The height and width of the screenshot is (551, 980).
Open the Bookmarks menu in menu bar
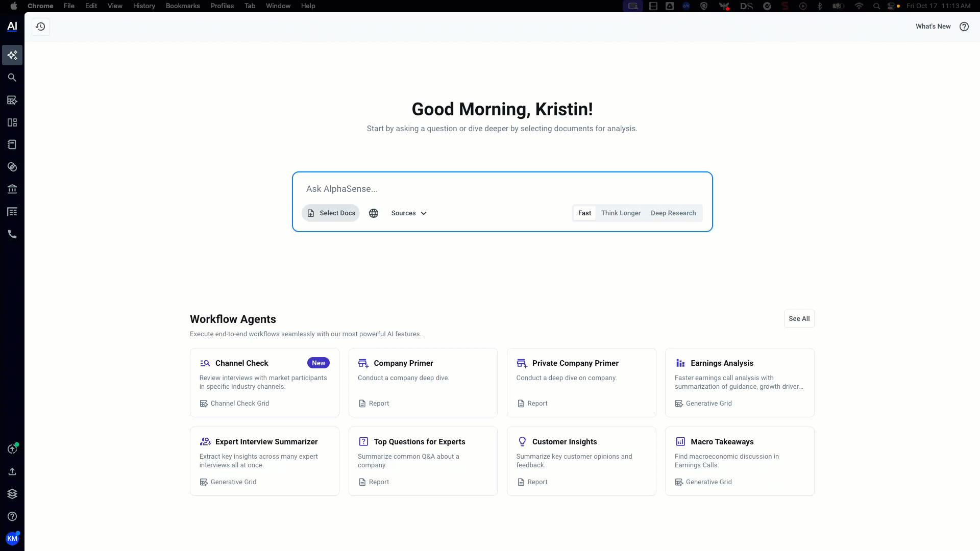(x=183, y=6)
